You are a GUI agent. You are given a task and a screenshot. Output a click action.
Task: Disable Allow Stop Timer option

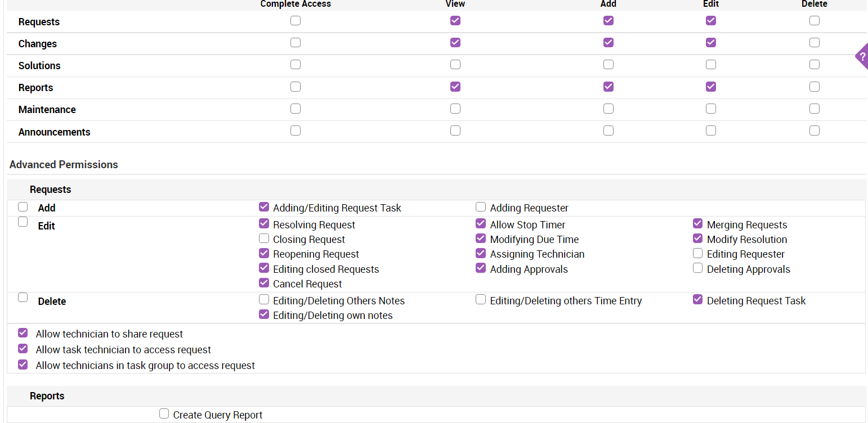click(481, 224)
